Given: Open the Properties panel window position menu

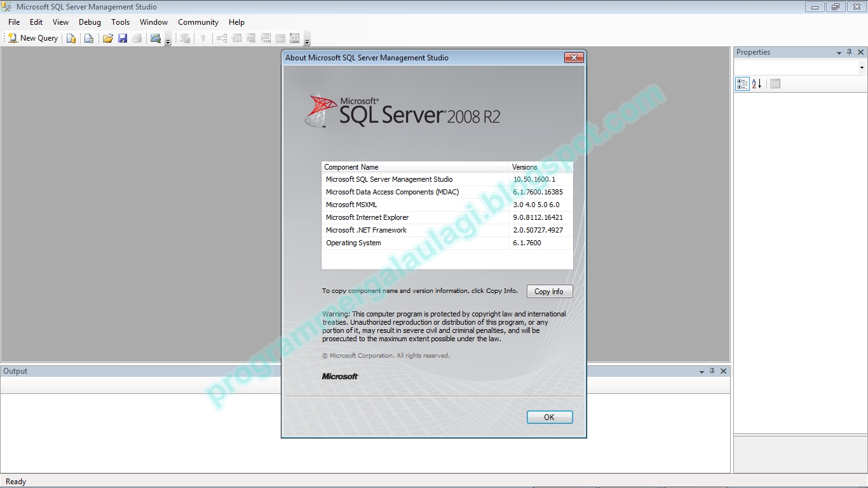Looking at the screenshot, I should [x=839, y=53].
